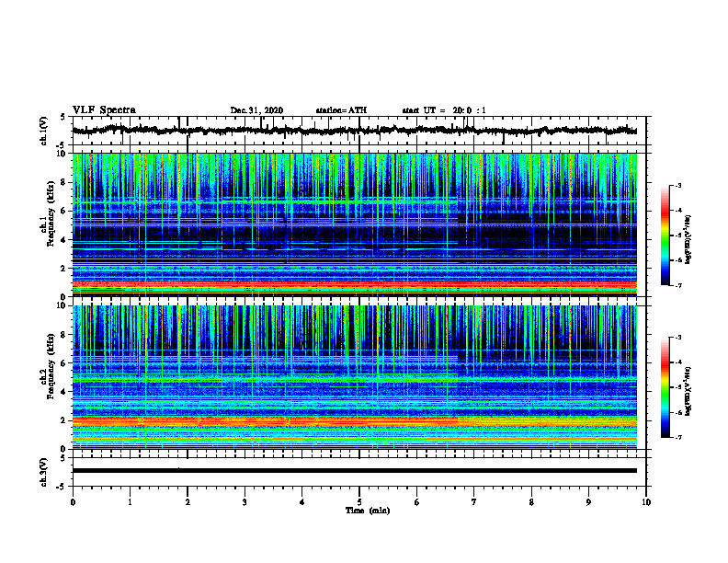Click the "Time (min)" axis label

coord(368,511)
